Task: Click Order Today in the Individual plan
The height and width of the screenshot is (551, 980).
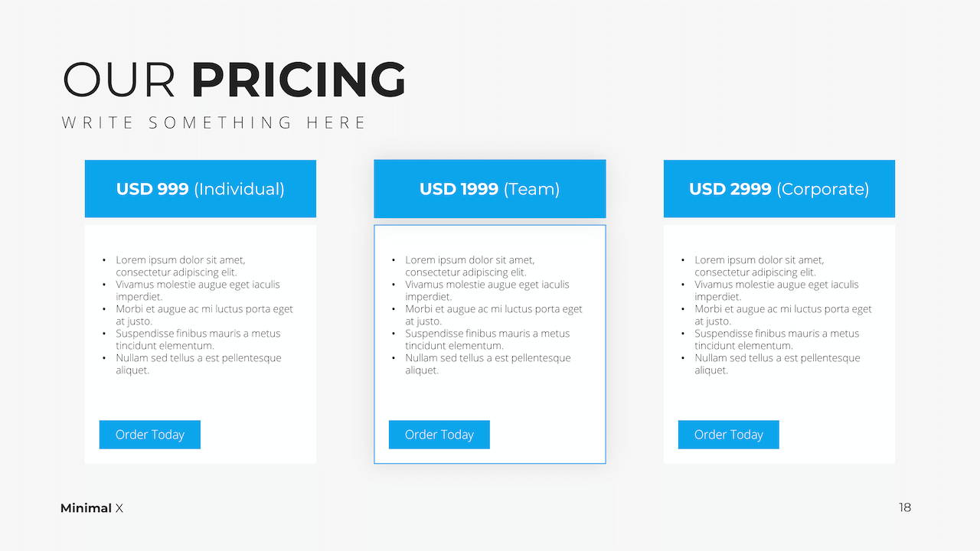Action: coord(150,435)
